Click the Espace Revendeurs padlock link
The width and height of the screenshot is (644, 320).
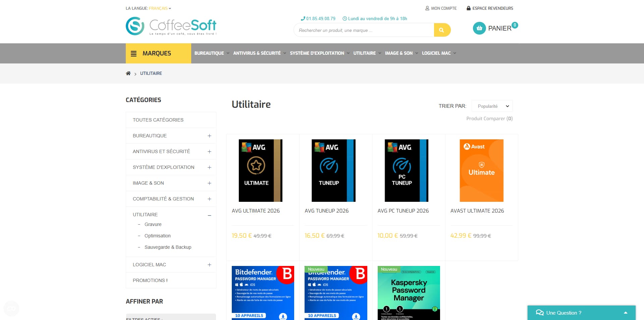[x=490, y=8]
